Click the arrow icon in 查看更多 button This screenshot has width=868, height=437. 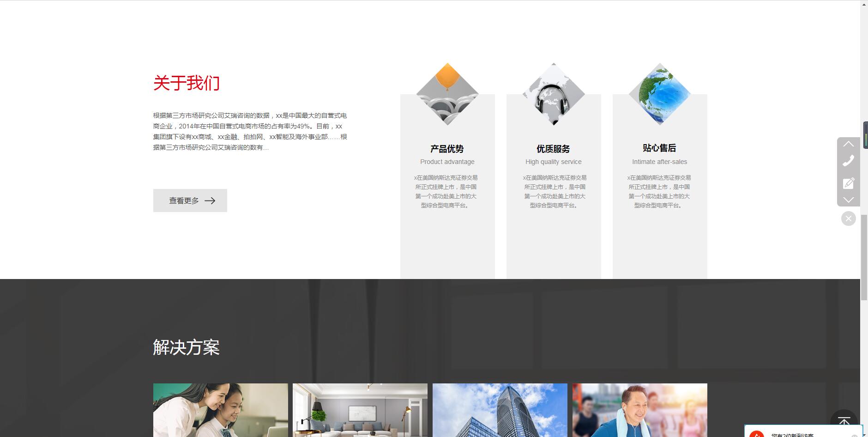tap(210, 200)
